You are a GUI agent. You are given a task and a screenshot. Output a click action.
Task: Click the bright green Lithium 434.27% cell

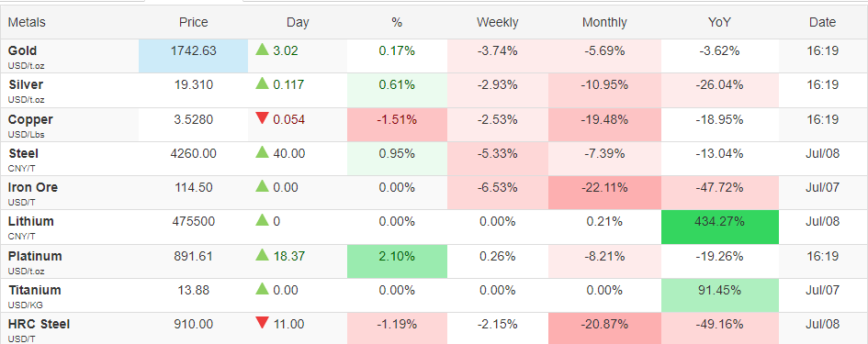click(719, 227)
